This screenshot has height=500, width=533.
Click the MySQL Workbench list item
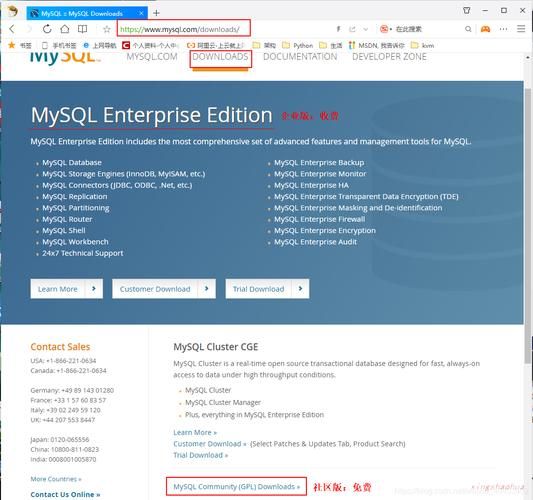[75, 242]
